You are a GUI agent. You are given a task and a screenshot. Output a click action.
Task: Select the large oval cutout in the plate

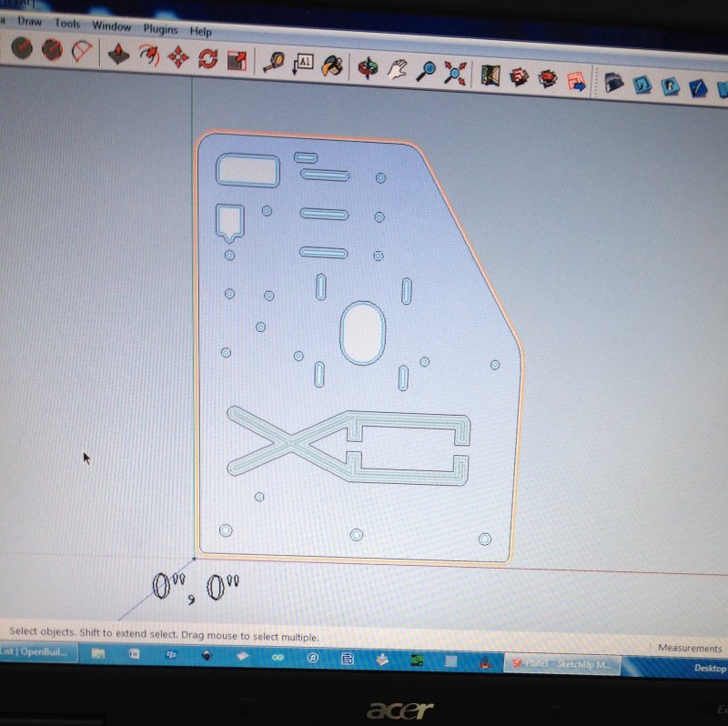(x=362, y=333)
